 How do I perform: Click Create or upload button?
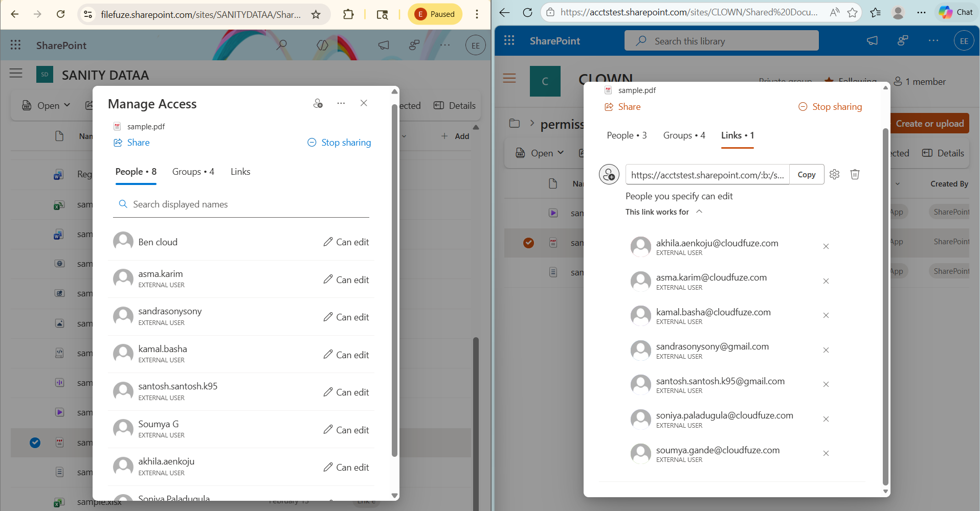929,123
